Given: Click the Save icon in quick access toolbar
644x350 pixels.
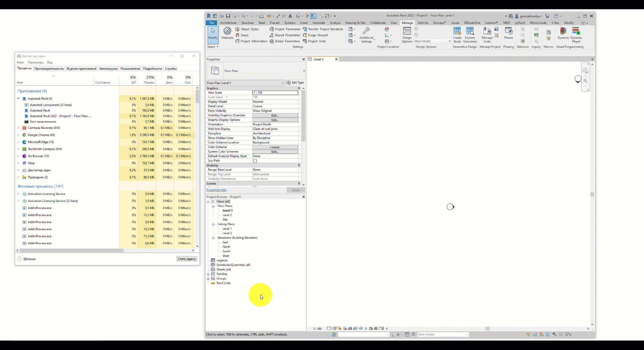Looking at the screenshot, I should coord(228,16).
